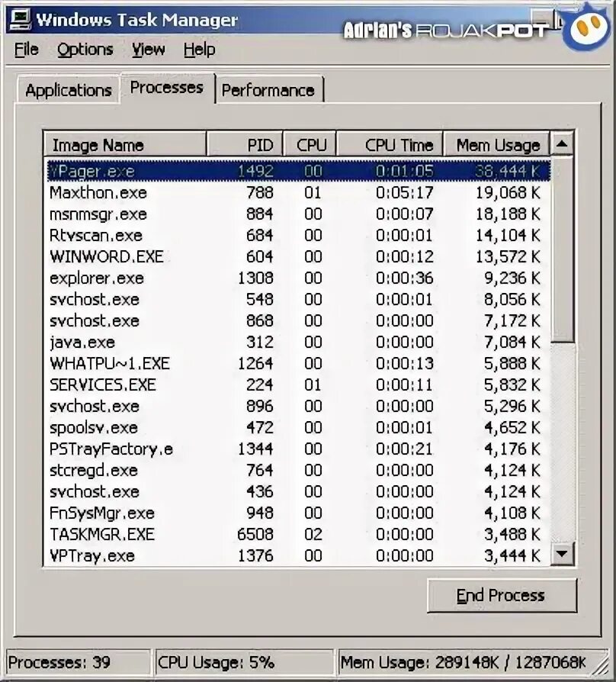Click the End Process button
The width and height of the screenshot is (616, 682).
click(x=502, y=595)
